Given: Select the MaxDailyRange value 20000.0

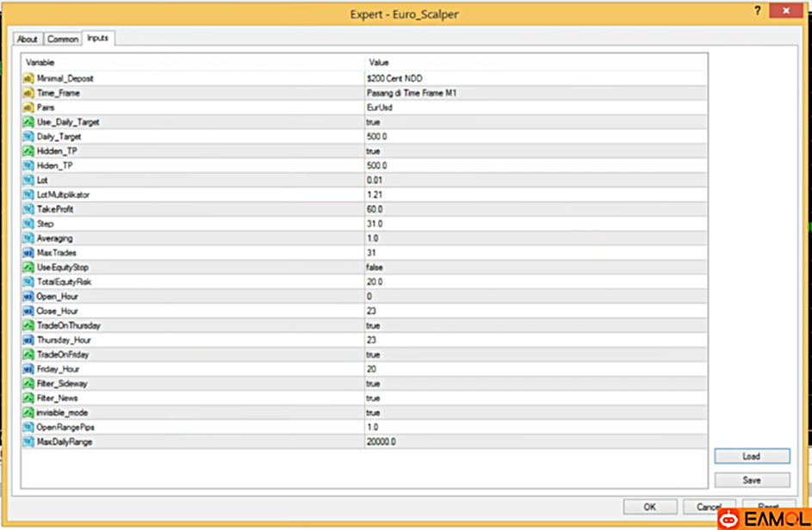Looking at the screenshot, I should pyautogui.click(x=381, y=441).
